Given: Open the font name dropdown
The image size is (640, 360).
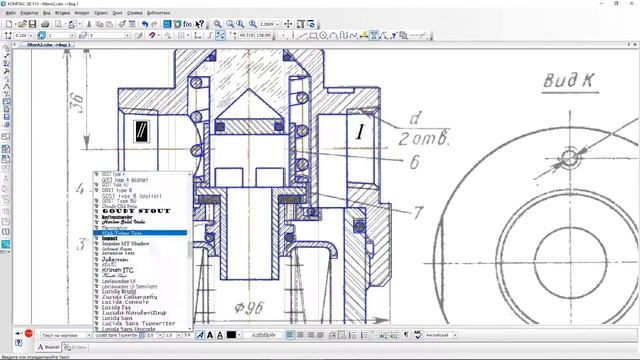Looking at the screenshot, I should click(142, 335).
